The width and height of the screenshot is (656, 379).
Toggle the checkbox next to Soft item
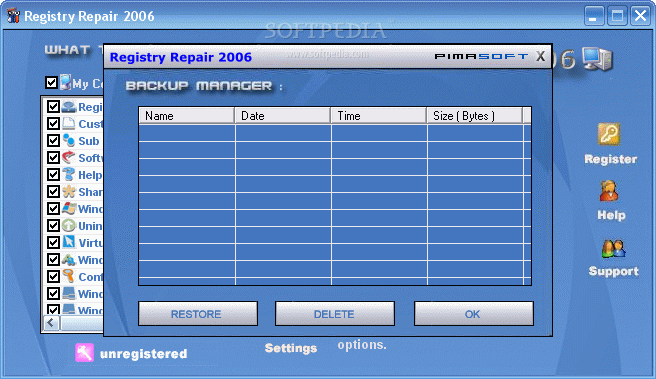[x=53, y=157]
